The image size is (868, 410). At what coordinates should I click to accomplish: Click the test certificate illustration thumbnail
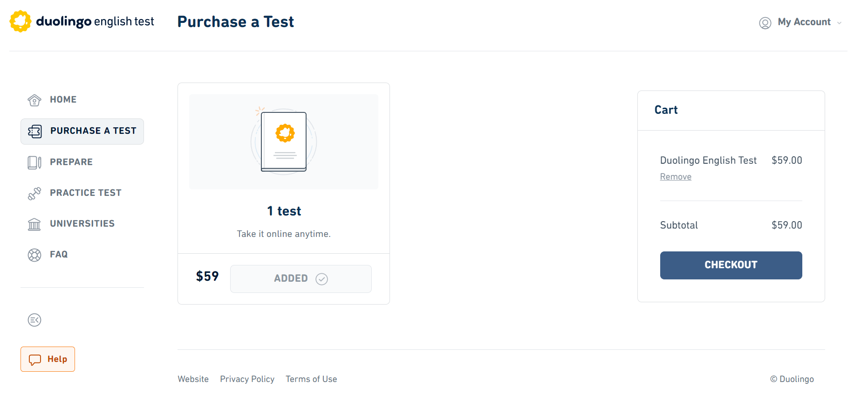(x=284, y=141)
